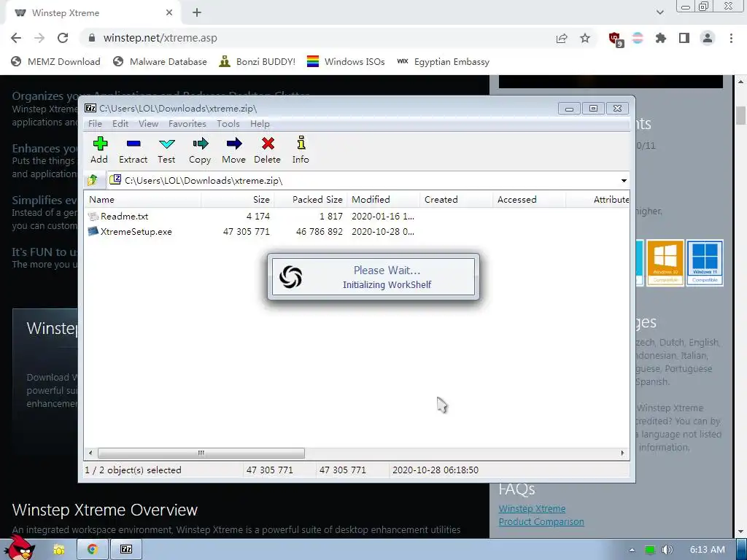Screen dimensions: 747x560
Task: Click the 7-Zip taskbar button
Action: click(x=126, y=550)
